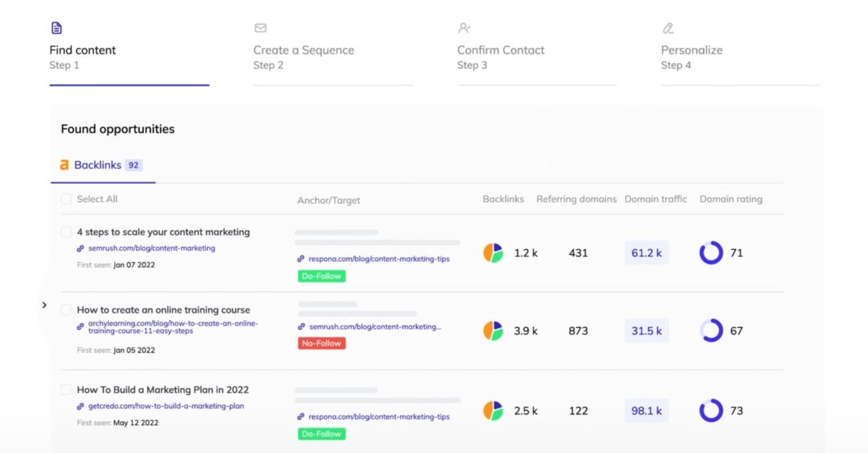This screenshot has width=868, height=453.
Task: Switch to the Create a Sequence step
Action: tap(303, 50)
